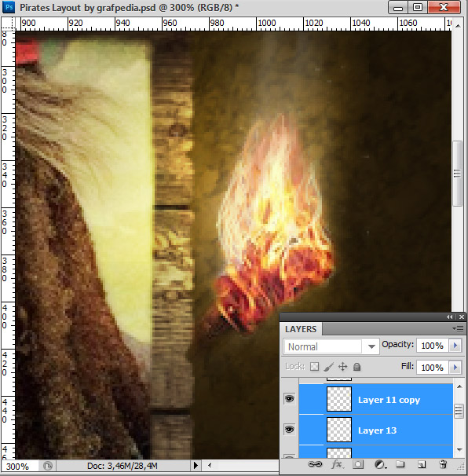
Task: Select the LAYERS tab
Action: coord(301,329)
